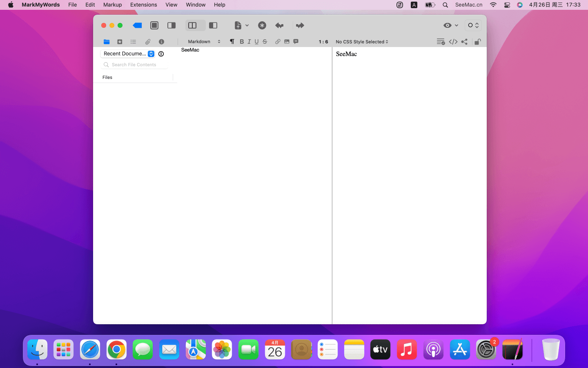This screenshot has width=588, height=368.
Task: Toggle the document lock padlock icon
Action: click(477, 42)
